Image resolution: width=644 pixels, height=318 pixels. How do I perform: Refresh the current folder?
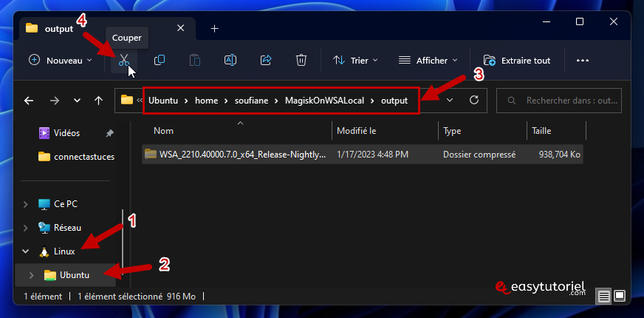click(x=474, y=100)
